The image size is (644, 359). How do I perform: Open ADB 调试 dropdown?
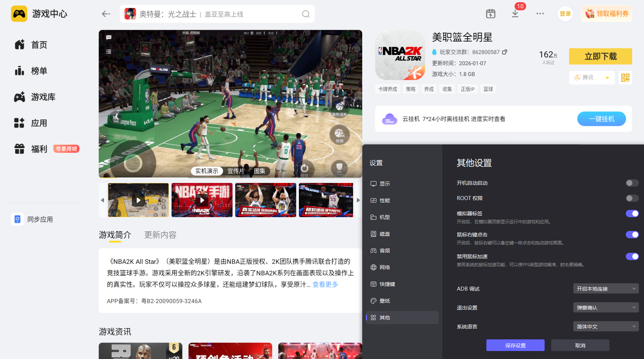click(606, 289)
